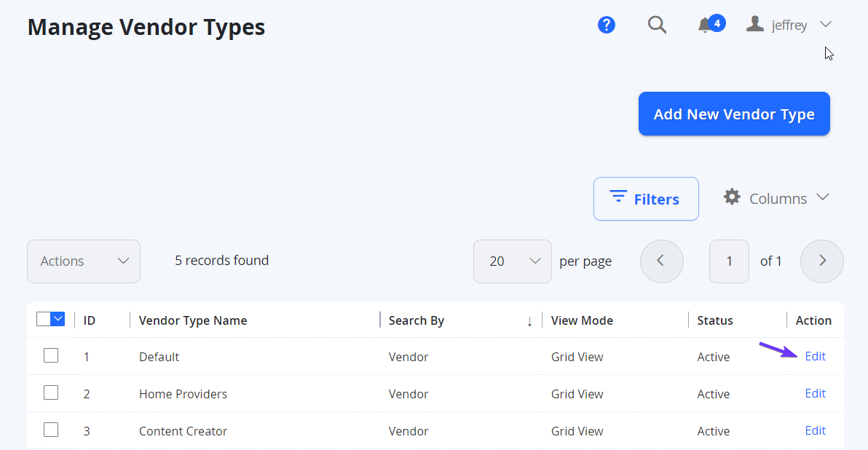This screenshot has height=450, width=868.
Task: Click the 'Default' name cell
Action: tap(159, 357)
